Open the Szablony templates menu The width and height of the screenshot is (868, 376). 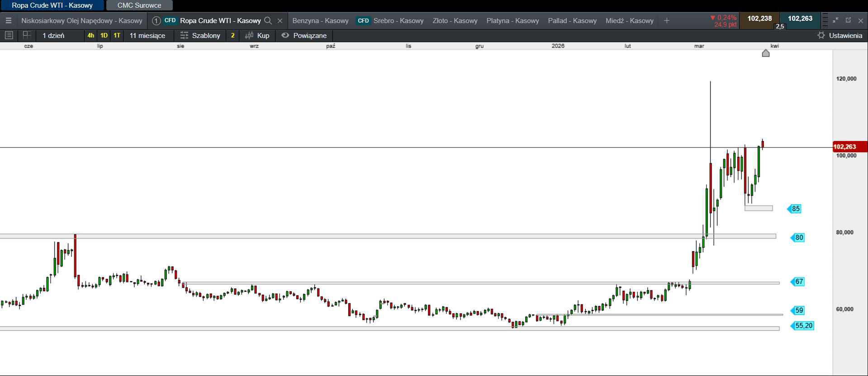(x=200, y=35)
